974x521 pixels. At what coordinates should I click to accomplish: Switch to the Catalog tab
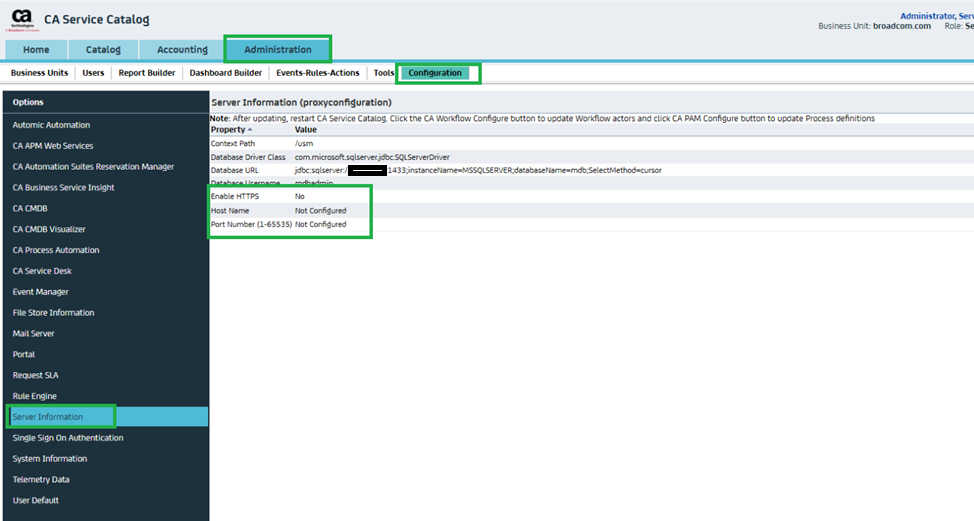pyautogui.click(x=103, y=50)
